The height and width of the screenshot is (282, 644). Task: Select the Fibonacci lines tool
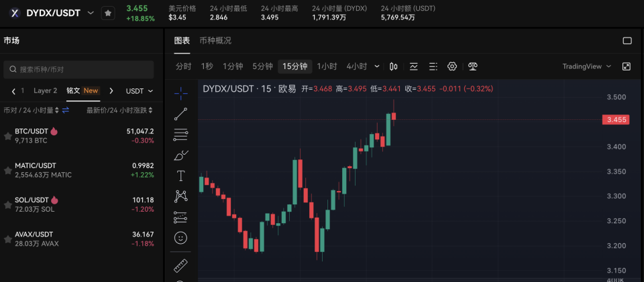180,134
